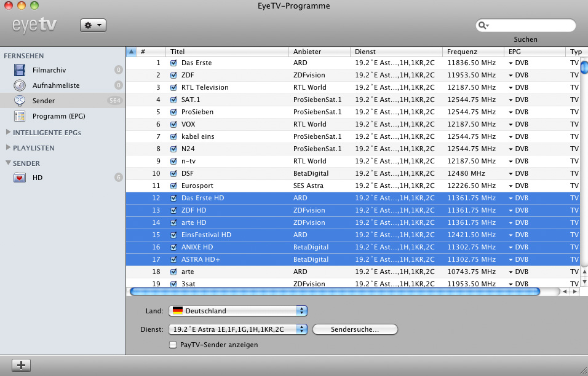
Task: Click the horizontal scrollbar thumb
Action: (x=335, y=291)
